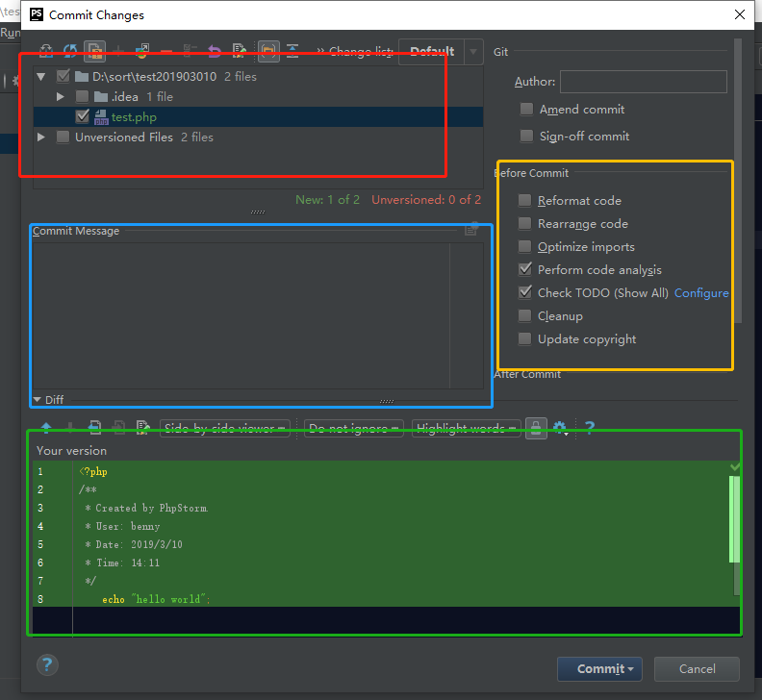The image size is (762, 700).
Task: Click the Configure link next to Check TODO
Action: [x=701, y=293]
